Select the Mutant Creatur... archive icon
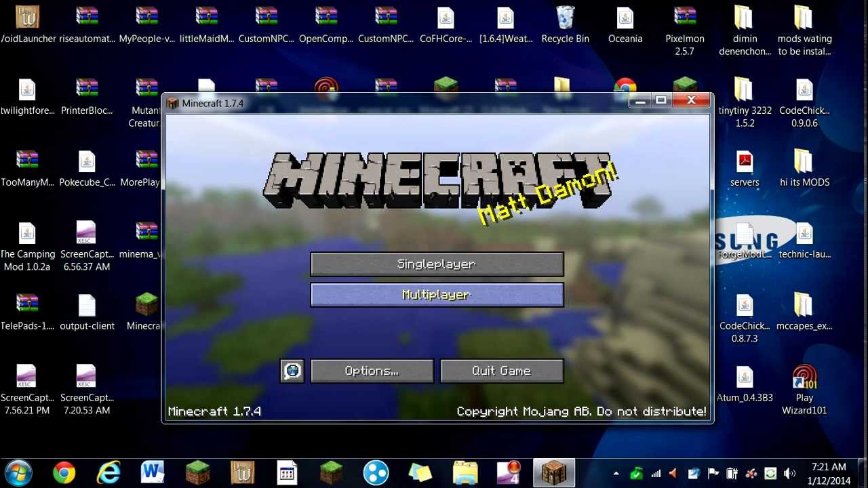This screenshot has height=488, width=868. click(x=145, y=103)
